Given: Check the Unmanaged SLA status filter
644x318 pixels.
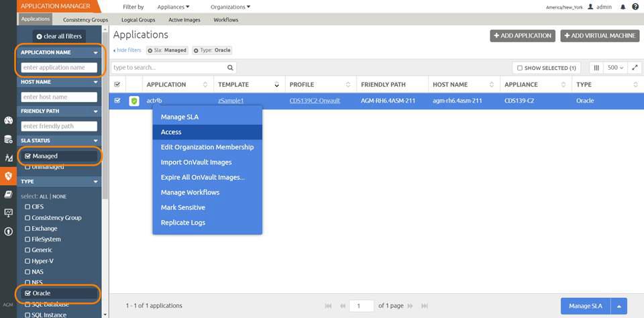Looking at the screenshot, I should [28, 167].
